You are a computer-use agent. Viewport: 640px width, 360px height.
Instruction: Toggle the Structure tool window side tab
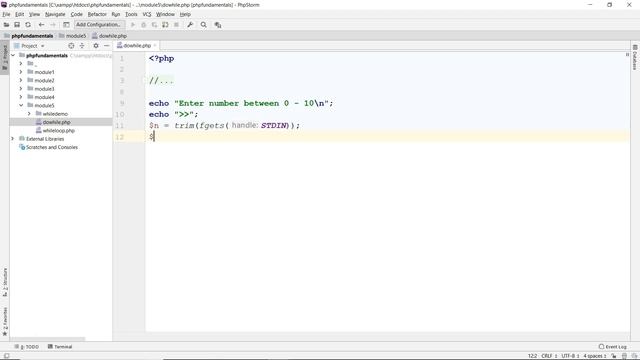[x=5, y=282]
